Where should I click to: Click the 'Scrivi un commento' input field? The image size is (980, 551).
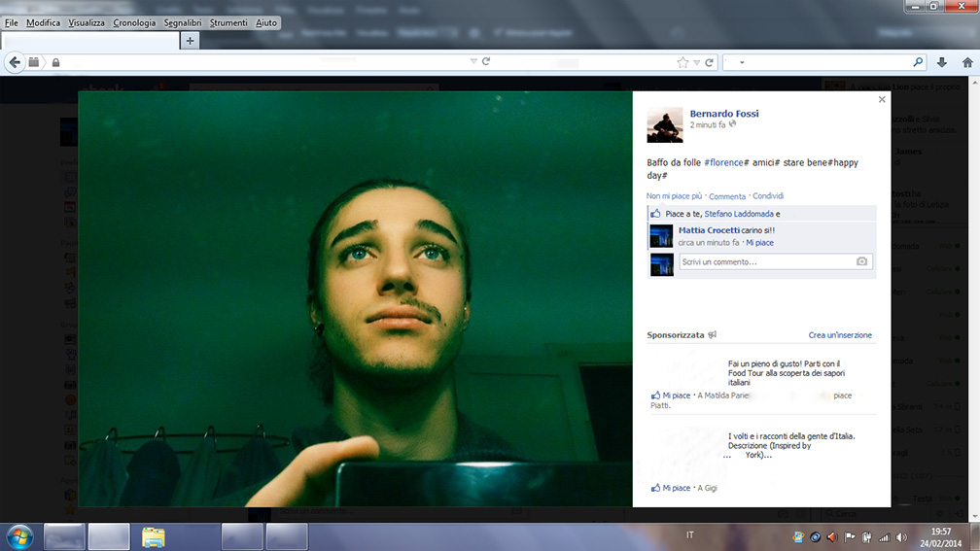pos(763,261)
